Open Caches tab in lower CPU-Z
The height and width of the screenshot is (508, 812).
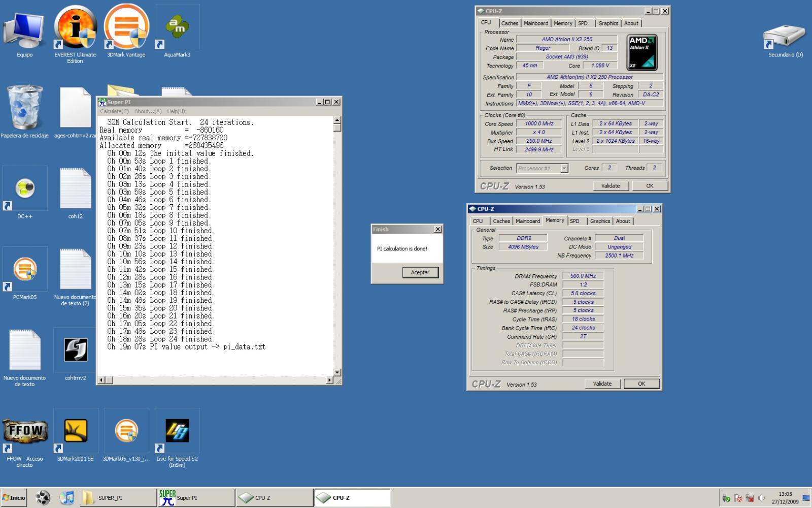(501, 221)
